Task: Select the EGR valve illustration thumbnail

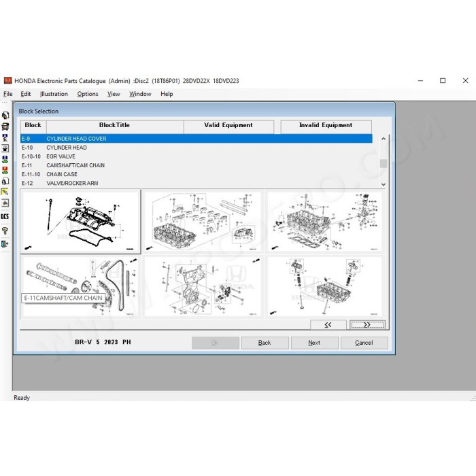Action: [325, 221]
